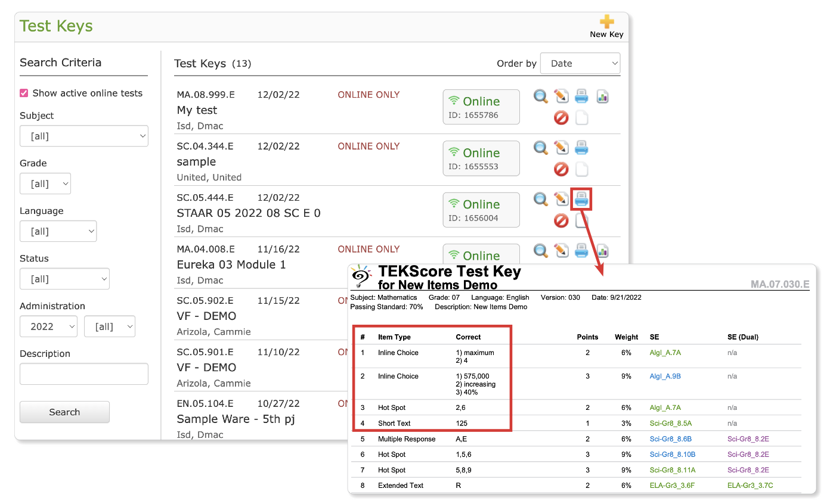Image resolution: width=836 pixels, height=504 pixels.
Task: Click the New Key plus icon
Action: pos(606,21)
